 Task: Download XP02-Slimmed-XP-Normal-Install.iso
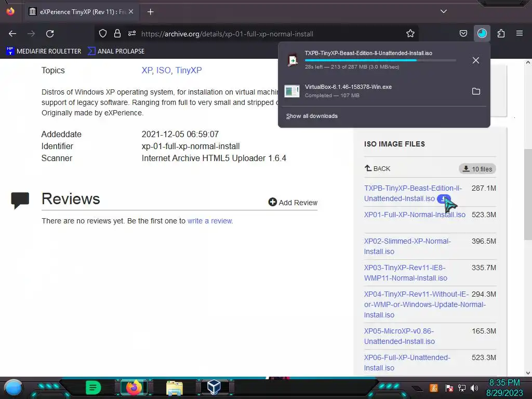click(407, 246)
